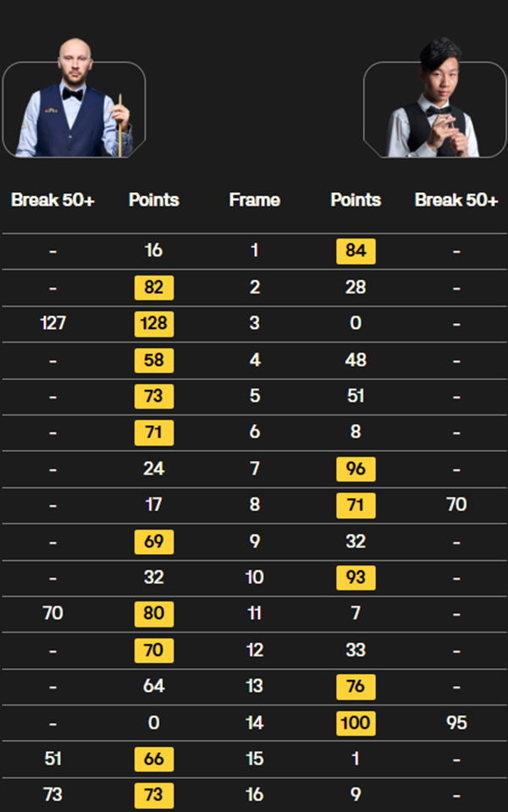Click the 95 break in frame 14
The width and height of the screenshot is (508, 812).
point(456,723)
